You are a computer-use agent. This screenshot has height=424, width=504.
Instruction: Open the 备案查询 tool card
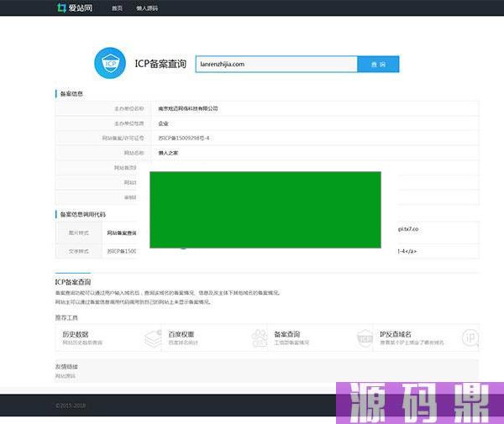point(321,338)
